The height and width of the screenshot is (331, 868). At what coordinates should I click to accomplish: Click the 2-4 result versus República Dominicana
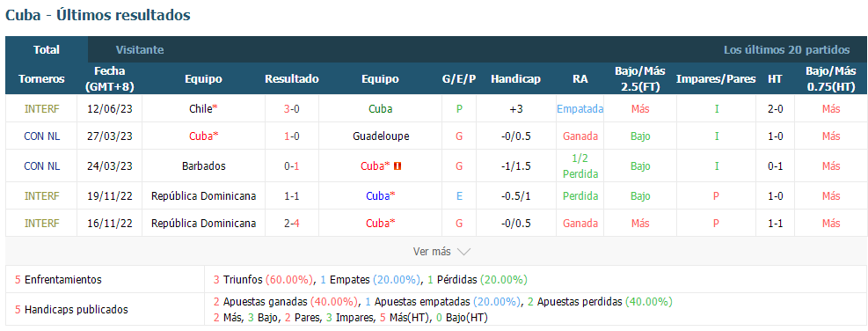[292, 224]
